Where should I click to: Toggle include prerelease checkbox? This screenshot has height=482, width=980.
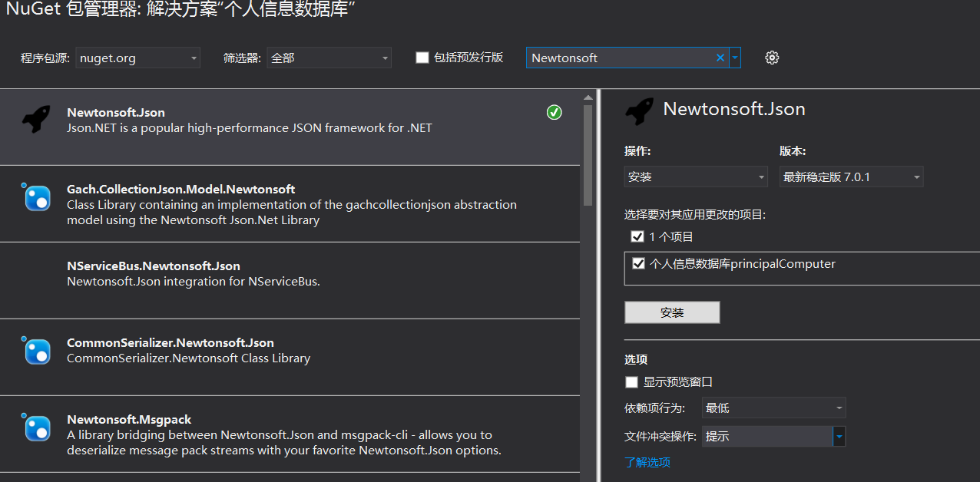422,58
